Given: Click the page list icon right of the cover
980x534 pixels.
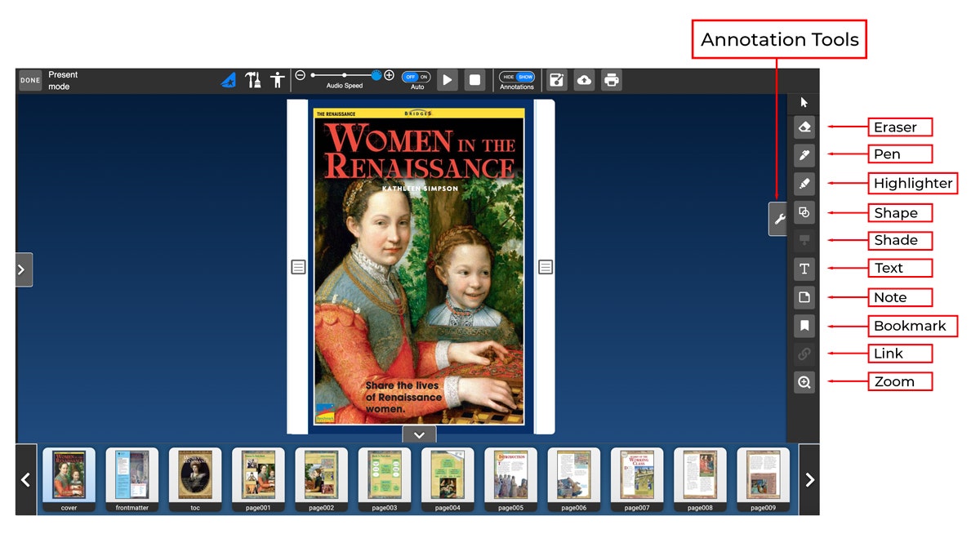Looking at the screenshot, I should tap(546, 267).
